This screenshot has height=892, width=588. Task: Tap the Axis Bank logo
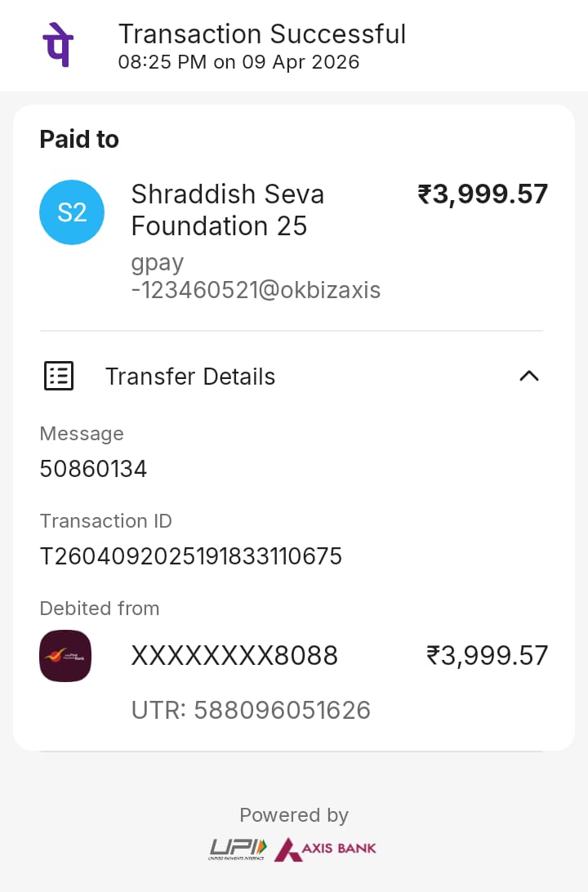[326, 849]
